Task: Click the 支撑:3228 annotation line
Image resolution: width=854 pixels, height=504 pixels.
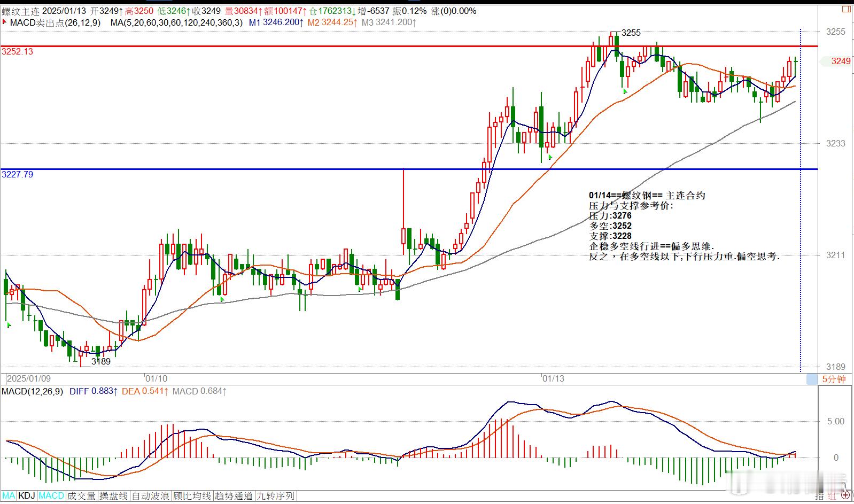Action: click(610, 236)
